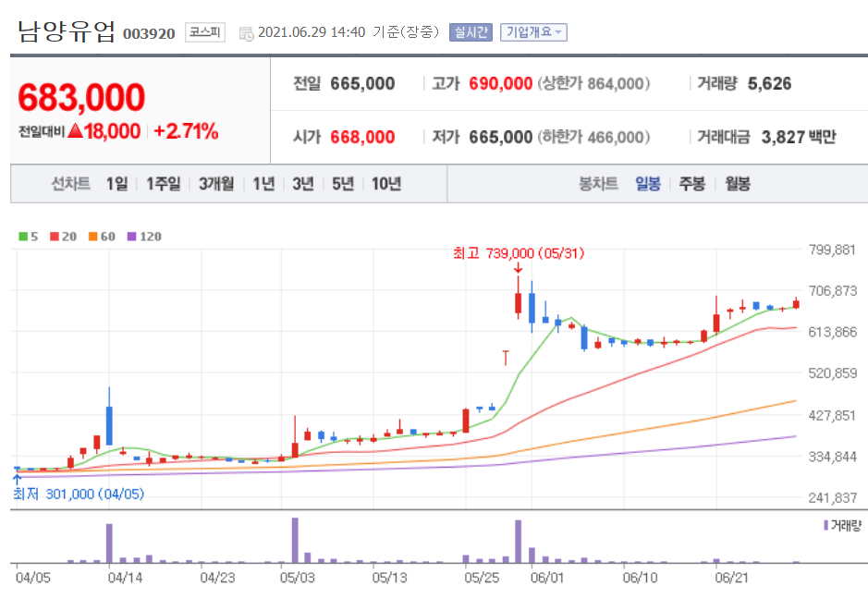Switch to 주봉 weekly candle chart
This screenshot has height=598, width=868.
(692, 183)
